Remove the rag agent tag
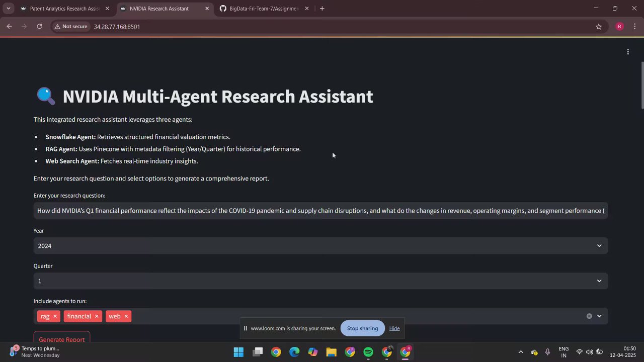The width and height of the screenshot is (644, 362). [55, 316]
